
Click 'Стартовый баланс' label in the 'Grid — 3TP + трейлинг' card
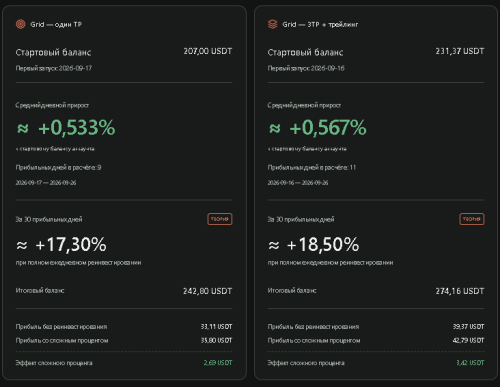click(305, 52)
